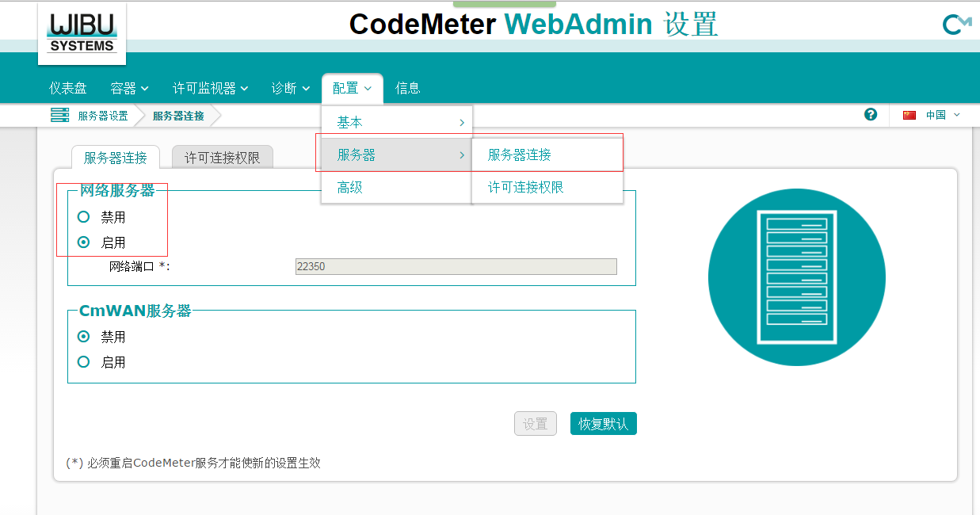This screenshot has height=515, width=980.
Task: Click the 恢复默认 button
Action: point(604,424)
